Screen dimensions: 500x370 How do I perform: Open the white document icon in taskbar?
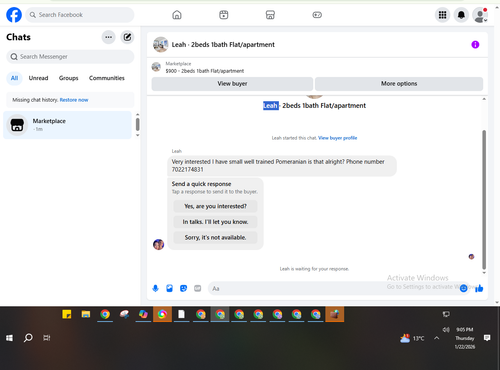[181, 314]
